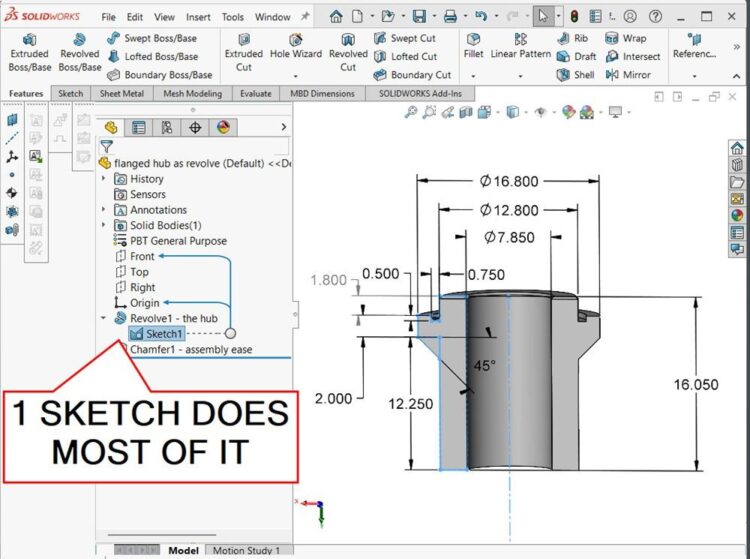Switch to the Sketch tab
750x559 pixels.
[x=70, y=93]
